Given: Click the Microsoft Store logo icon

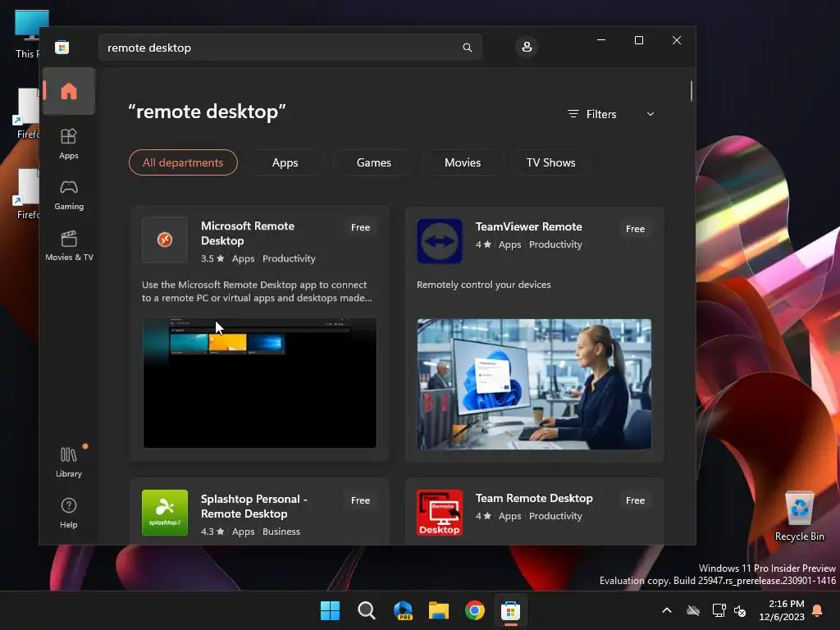Looking at the screenshot, I should pos(62,47).
